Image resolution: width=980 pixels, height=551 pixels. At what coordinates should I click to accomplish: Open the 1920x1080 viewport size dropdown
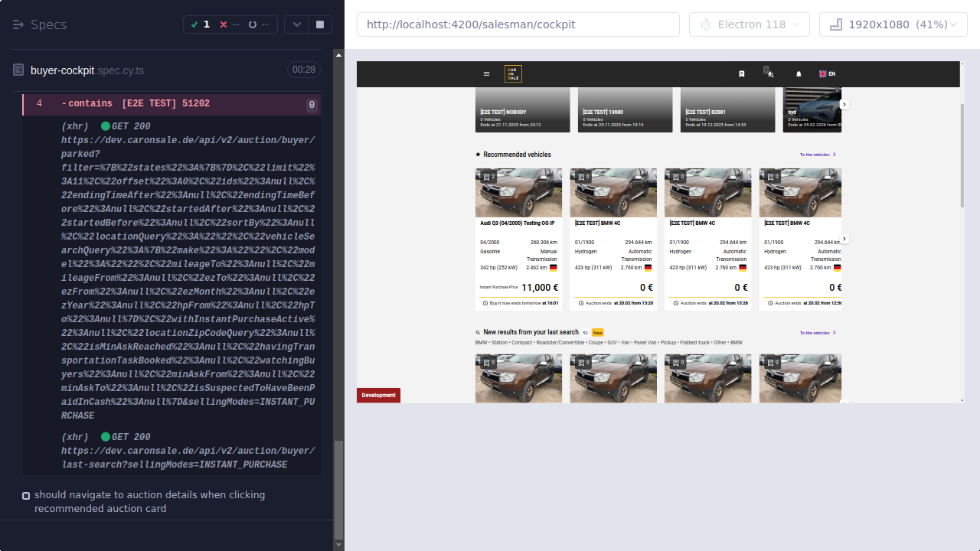(893, 24)
